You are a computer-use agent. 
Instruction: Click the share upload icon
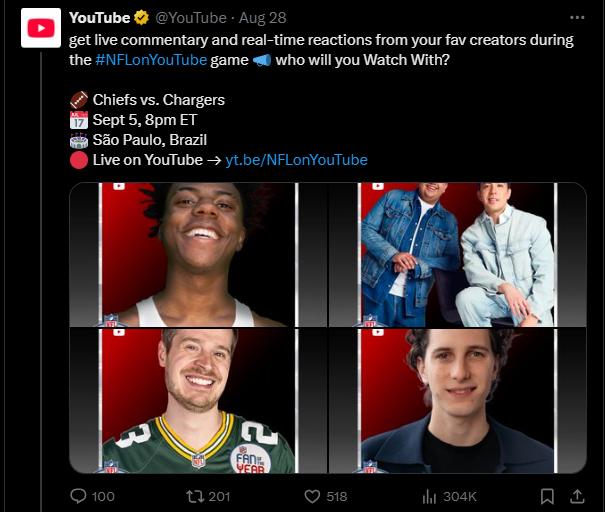tap(577, 496)
